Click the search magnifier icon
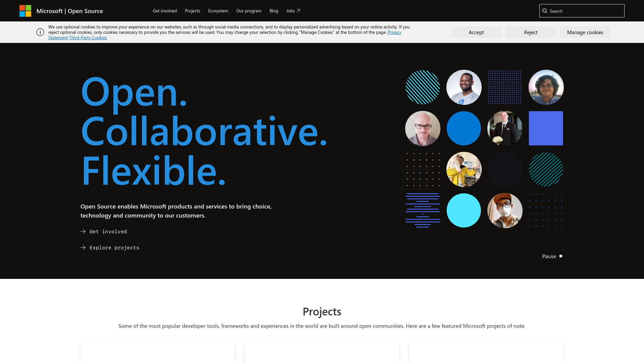 (545, 11)
